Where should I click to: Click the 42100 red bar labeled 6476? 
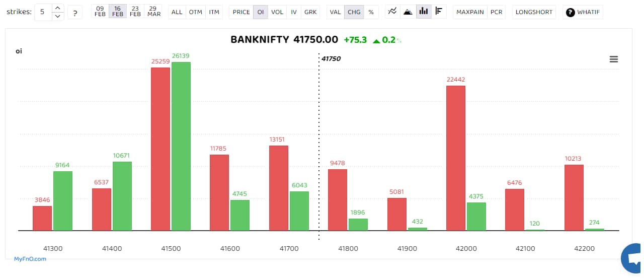coord(515,210)
